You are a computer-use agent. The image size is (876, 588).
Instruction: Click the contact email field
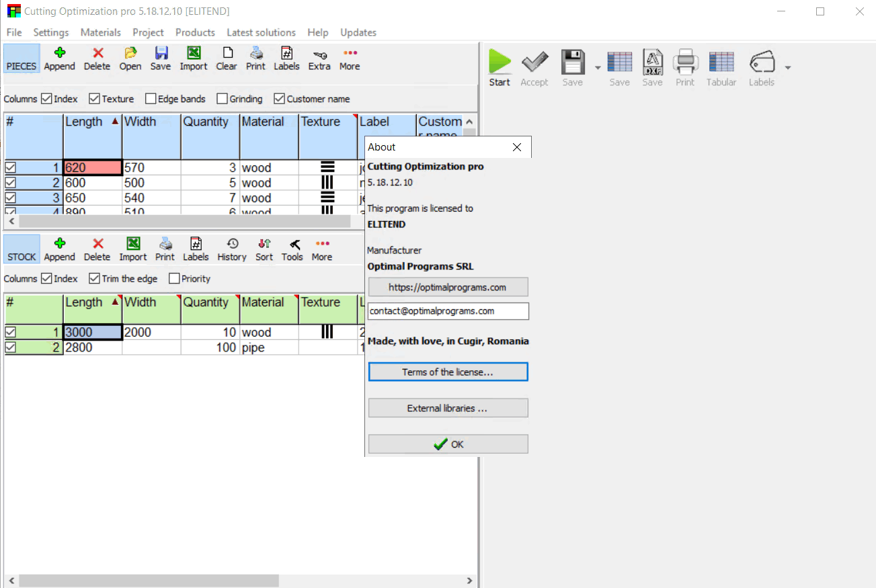[448, 311]
